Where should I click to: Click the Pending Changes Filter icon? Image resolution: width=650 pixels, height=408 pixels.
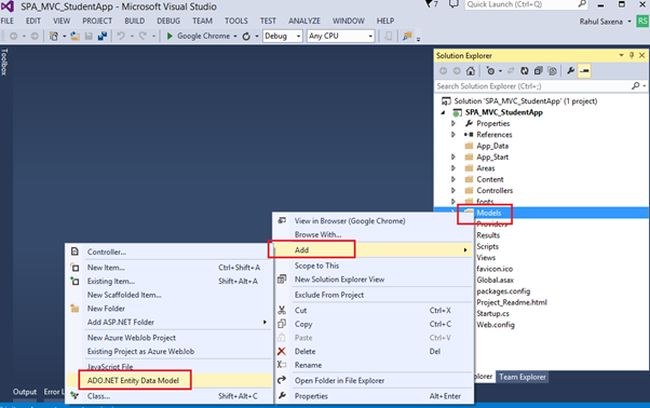tap(490, 71)
